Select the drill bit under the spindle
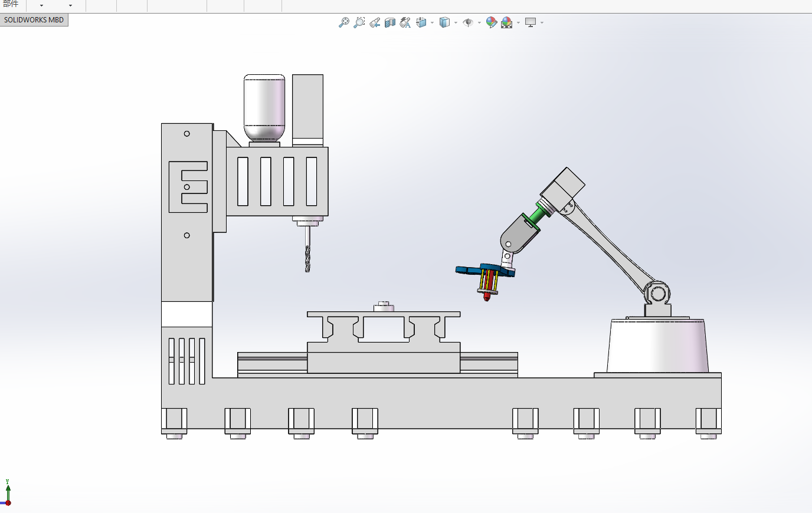812x513 pixels. (x=307, y=250)
